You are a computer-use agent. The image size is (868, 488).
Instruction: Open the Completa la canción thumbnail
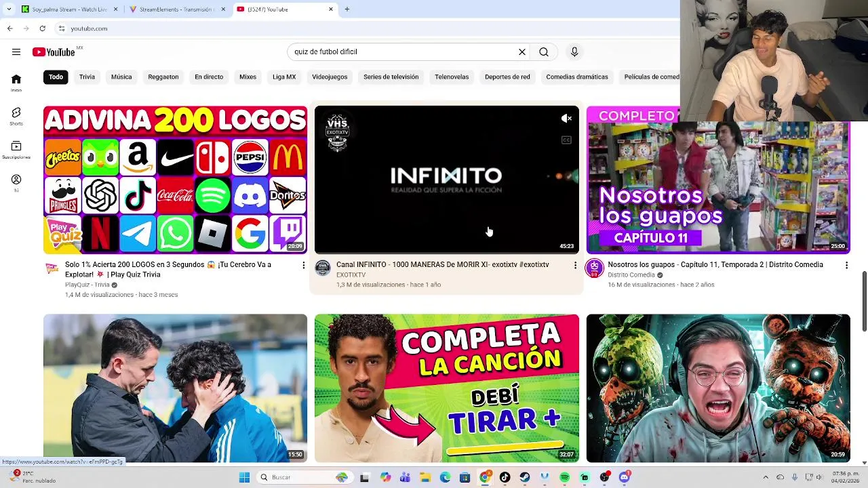[447, 388]
